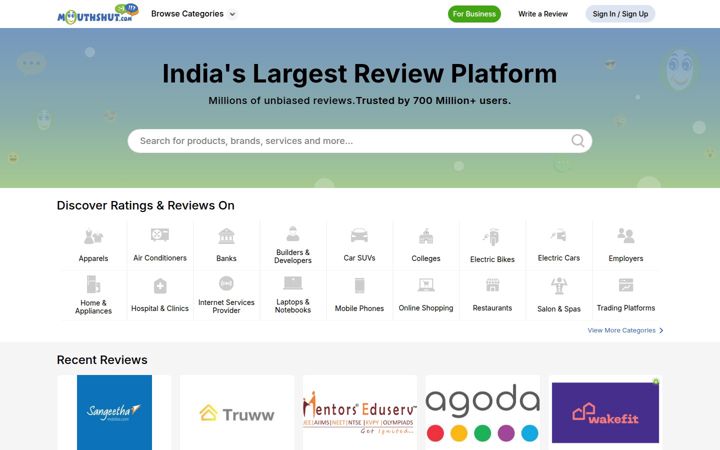The height and width of the screenshot is (450, 720).
Task: Open the Air Conditioners category icon
Action: point(160,235)
